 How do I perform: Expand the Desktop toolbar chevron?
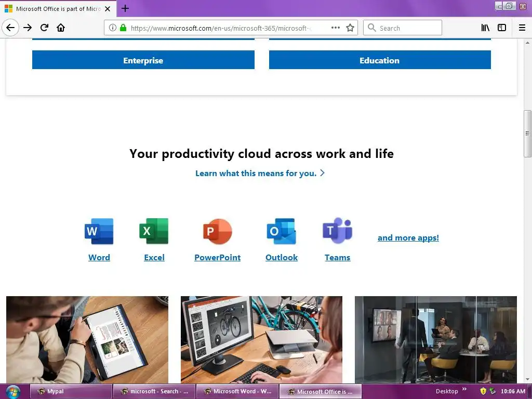[464, 389]
